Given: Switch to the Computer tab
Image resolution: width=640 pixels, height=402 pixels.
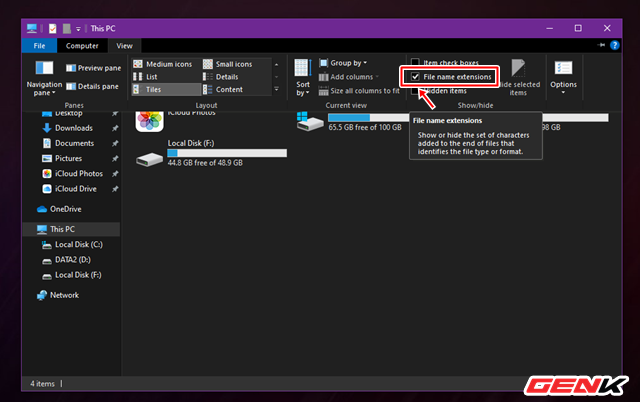Looking at the screenshot, I should click(x=82, y=46).
